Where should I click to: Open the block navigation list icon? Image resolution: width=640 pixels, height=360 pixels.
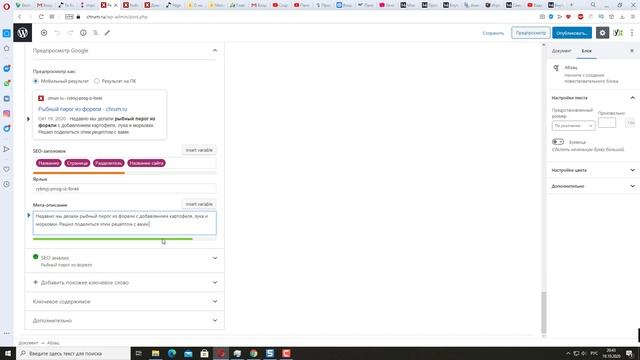[96, 33]
